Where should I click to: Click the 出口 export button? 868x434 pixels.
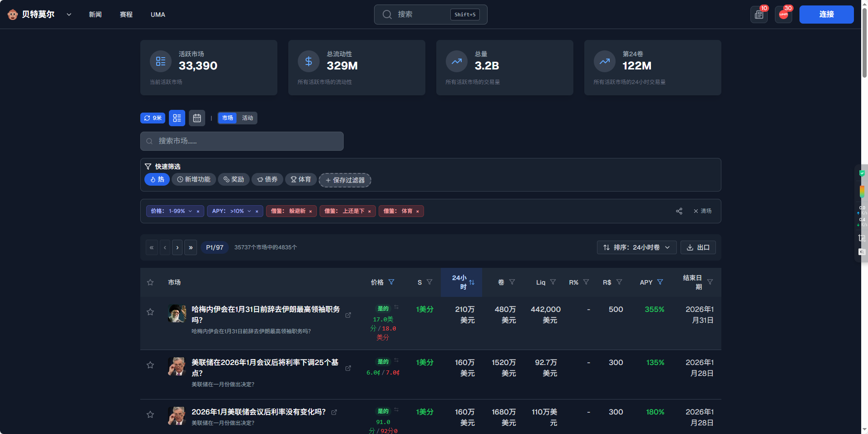click(x=698, y=247)
